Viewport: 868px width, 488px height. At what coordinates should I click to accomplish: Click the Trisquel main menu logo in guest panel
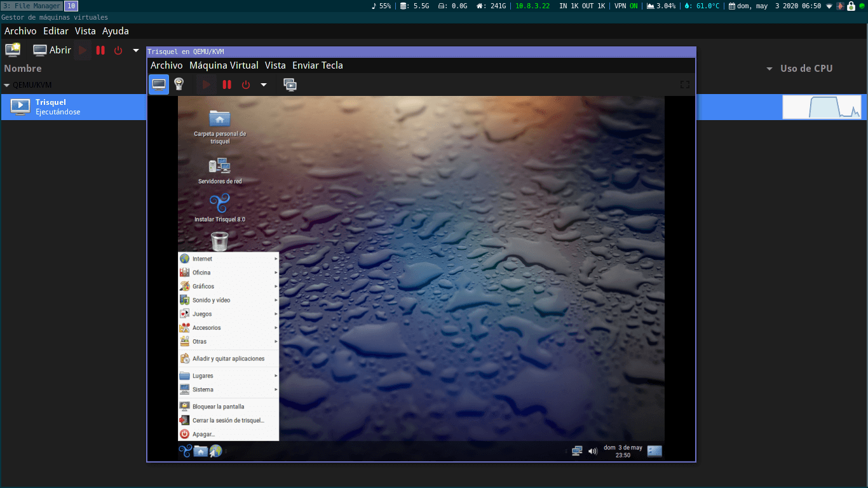(x=185, y=451)
